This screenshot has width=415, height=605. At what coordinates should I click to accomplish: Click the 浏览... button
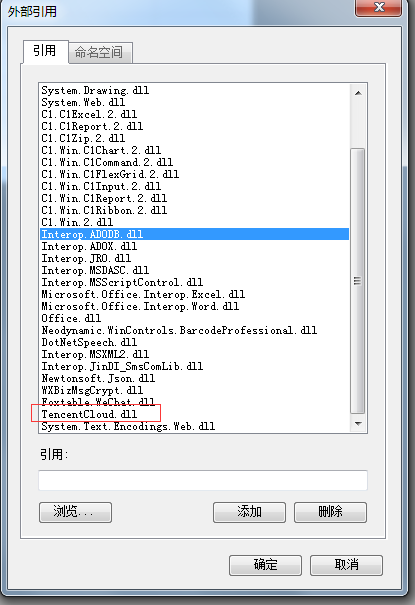(x=75, y=512)
